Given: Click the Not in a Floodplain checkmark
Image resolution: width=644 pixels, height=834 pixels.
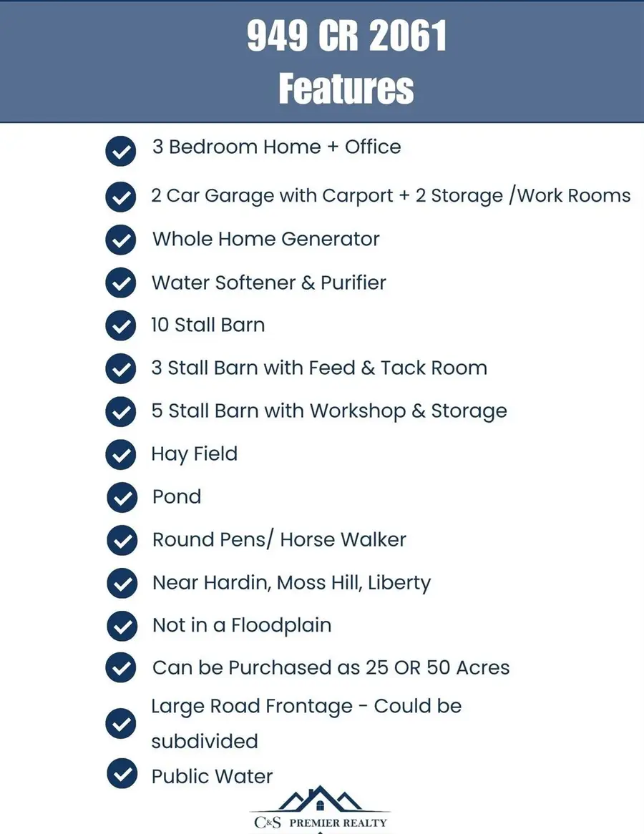Looking at the screenshot, I should tap(122, 627).
